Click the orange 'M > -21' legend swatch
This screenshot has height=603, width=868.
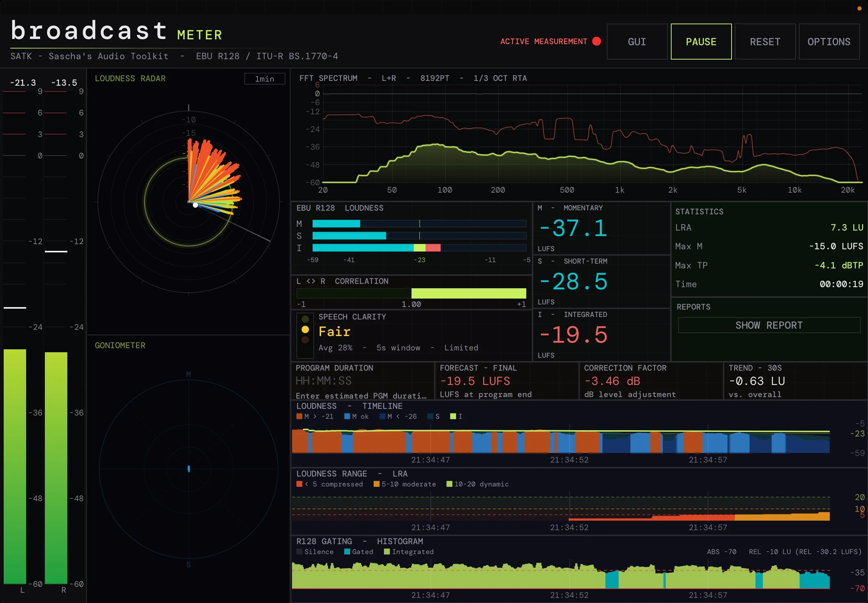coord(299,416)
